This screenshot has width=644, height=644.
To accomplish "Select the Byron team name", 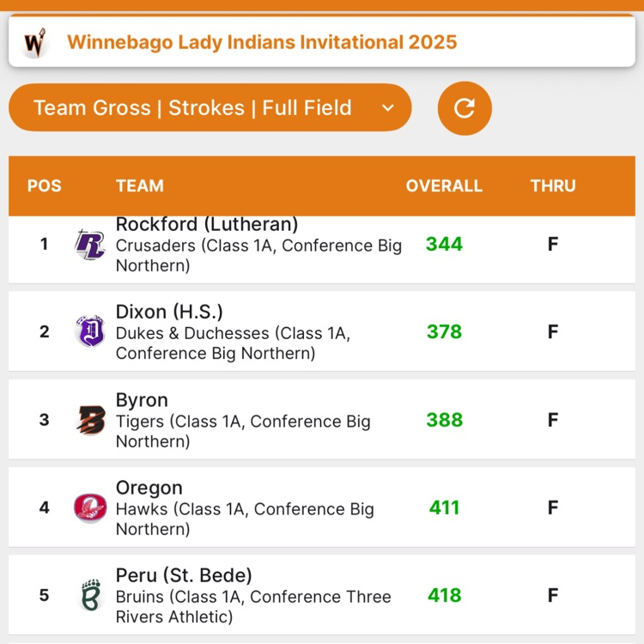I will tap(142, 399).
